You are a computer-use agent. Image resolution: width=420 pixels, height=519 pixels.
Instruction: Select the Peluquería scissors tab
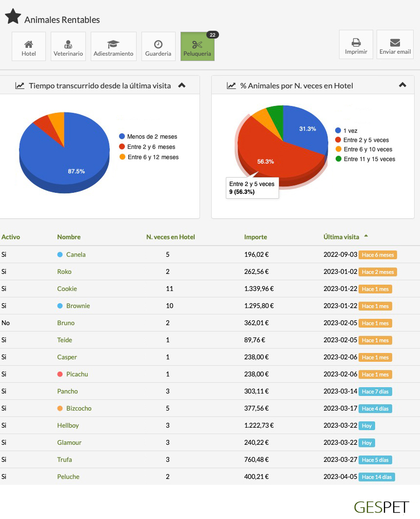click(x=197, y=47)
